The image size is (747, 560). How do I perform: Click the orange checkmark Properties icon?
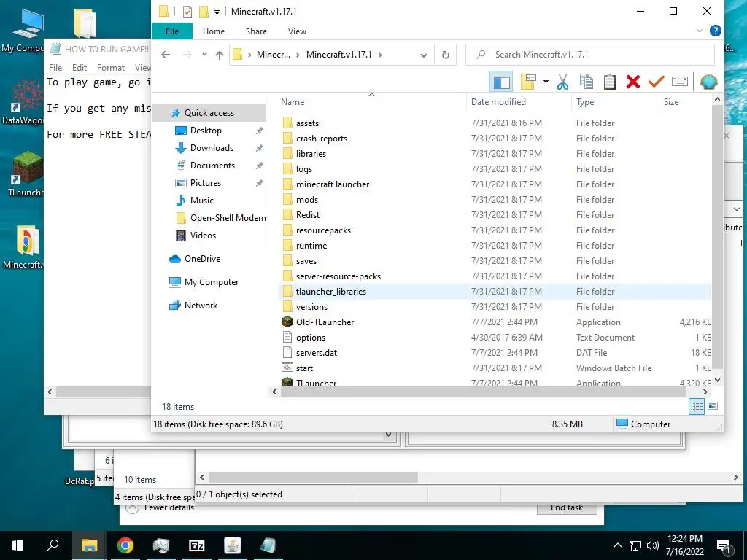click(656, 82)
